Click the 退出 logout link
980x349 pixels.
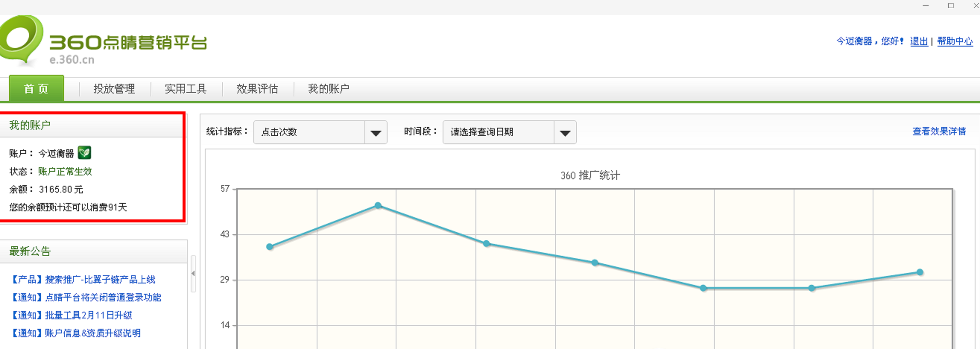point(919,41)
